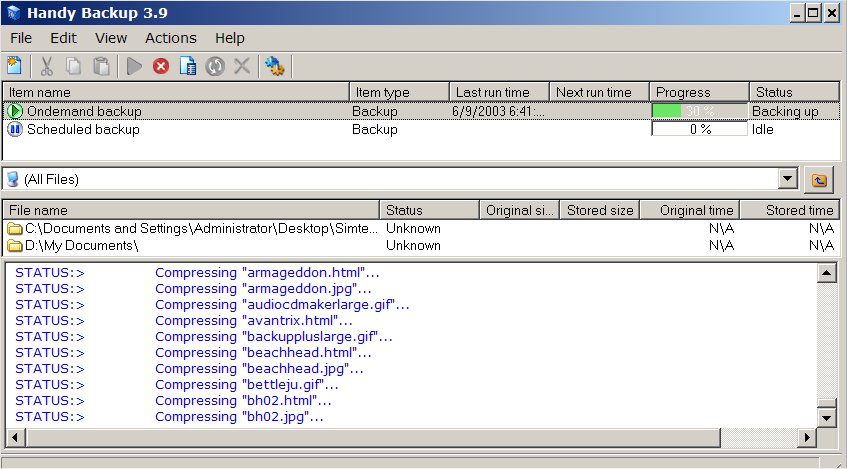847x469 pixels.
Task: Click the log scroll up arrow
Action: click(x=826, y=273)
